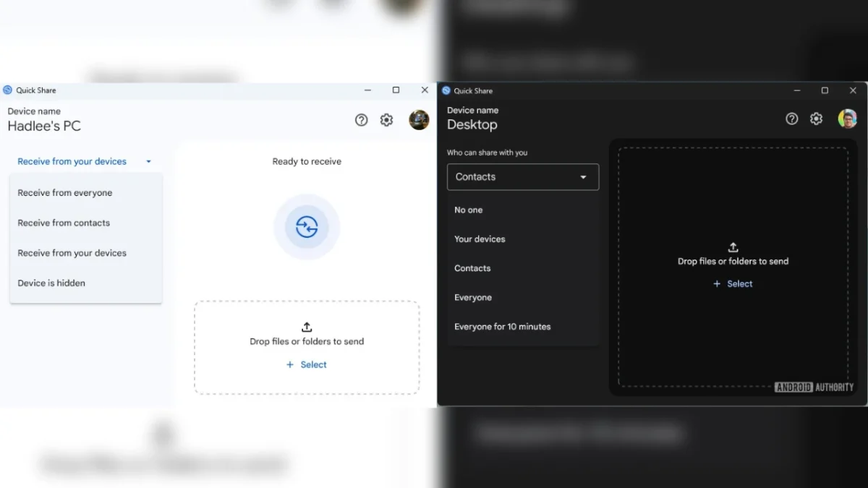Click Select link in light window
Screen dimensions: 868x488
[x=307, y=365]
